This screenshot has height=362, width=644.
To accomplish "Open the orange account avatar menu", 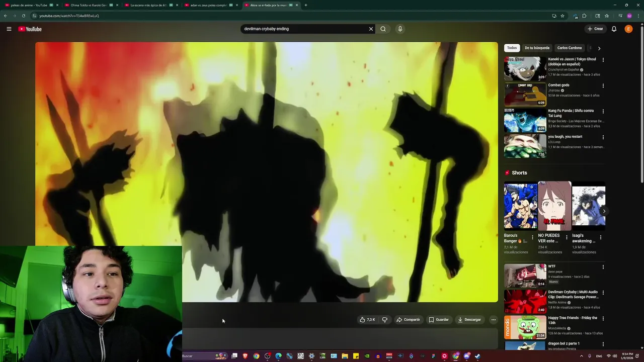I will tap(628, 29).
